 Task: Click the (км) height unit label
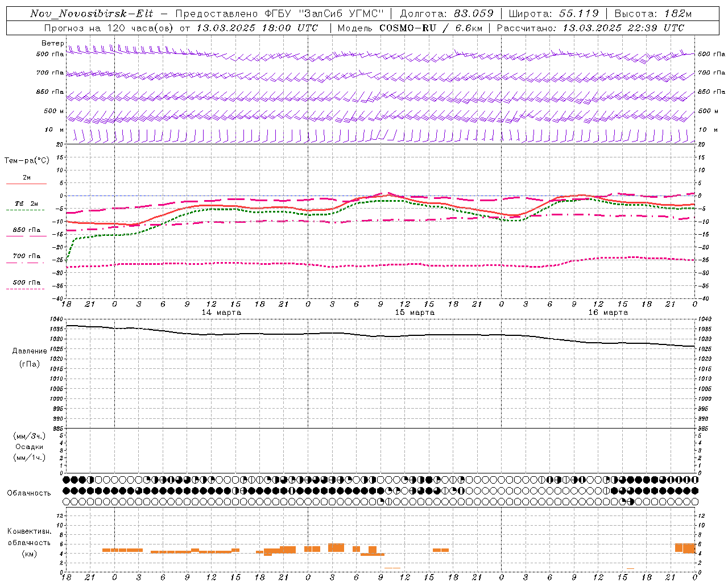coord(29,554)
